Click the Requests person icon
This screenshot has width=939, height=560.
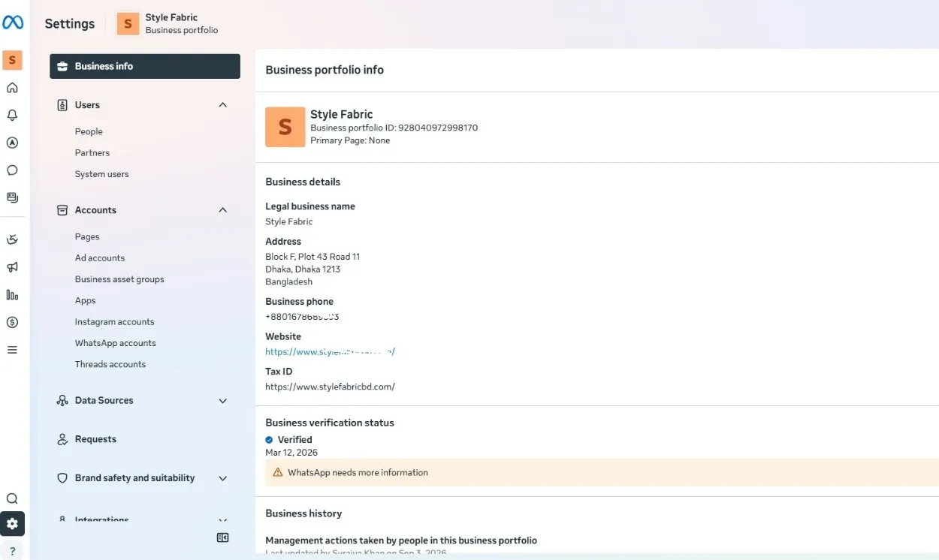62,440
